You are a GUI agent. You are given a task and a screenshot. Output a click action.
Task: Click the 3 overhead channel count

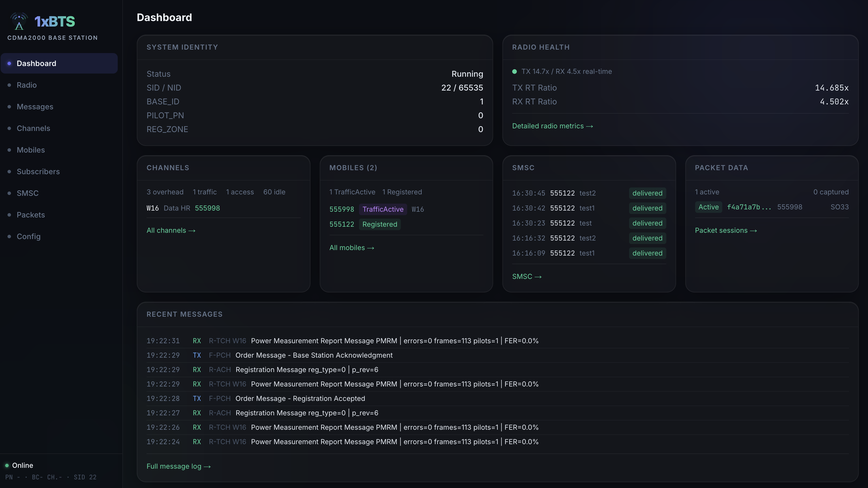(x=165, y=192)
